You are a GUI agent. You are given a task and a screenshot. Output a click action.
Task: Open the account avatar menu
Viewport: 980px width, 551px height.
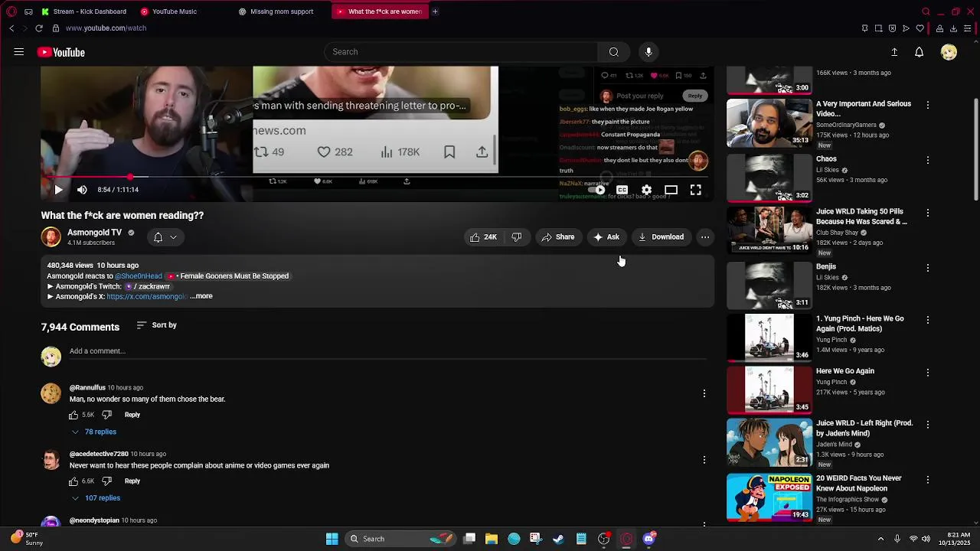949,52
